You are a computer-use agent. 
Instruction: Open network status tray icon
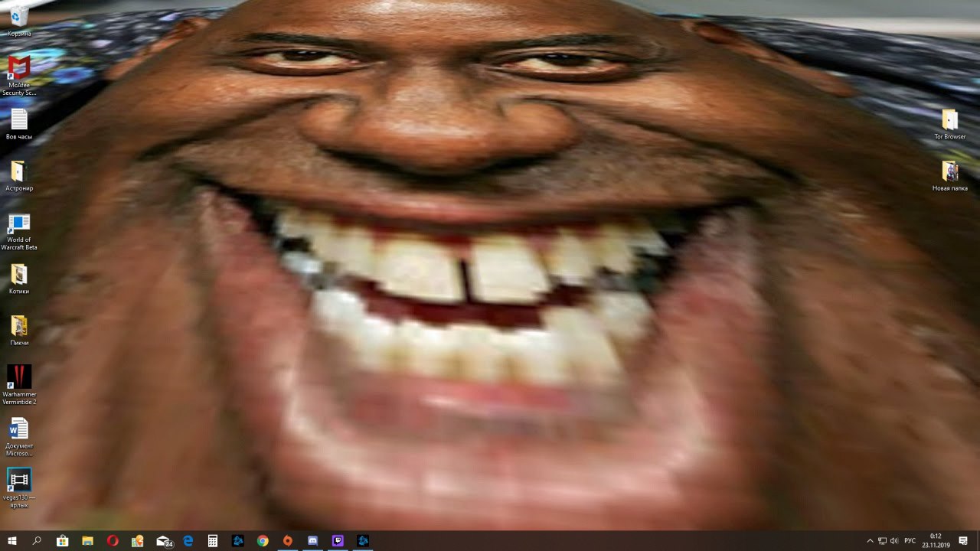pos(882,541)
